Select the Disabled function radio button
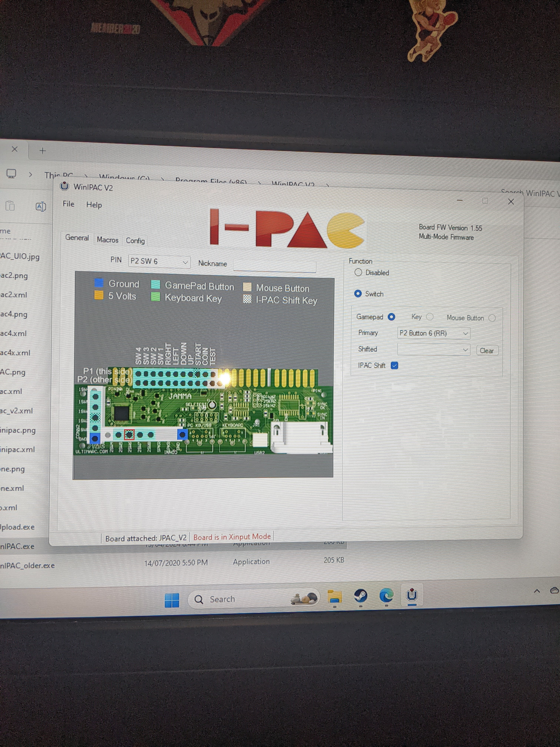 coord(358,272)
